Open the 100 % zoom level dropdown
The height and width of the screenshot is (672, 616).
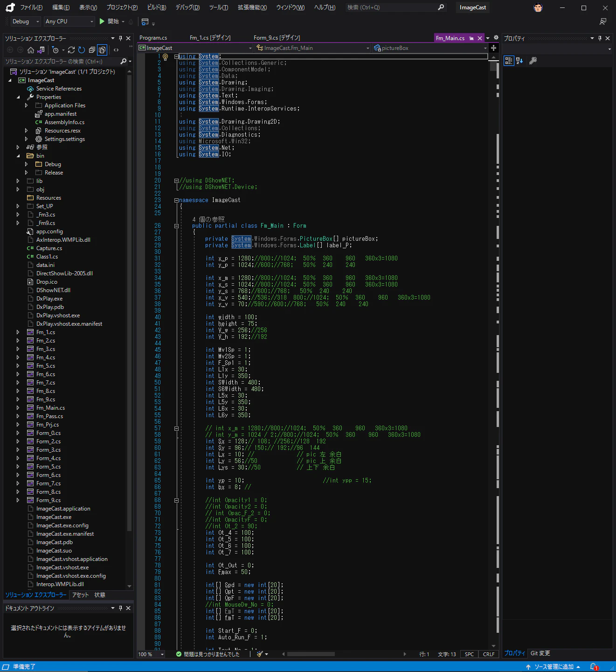151,654
